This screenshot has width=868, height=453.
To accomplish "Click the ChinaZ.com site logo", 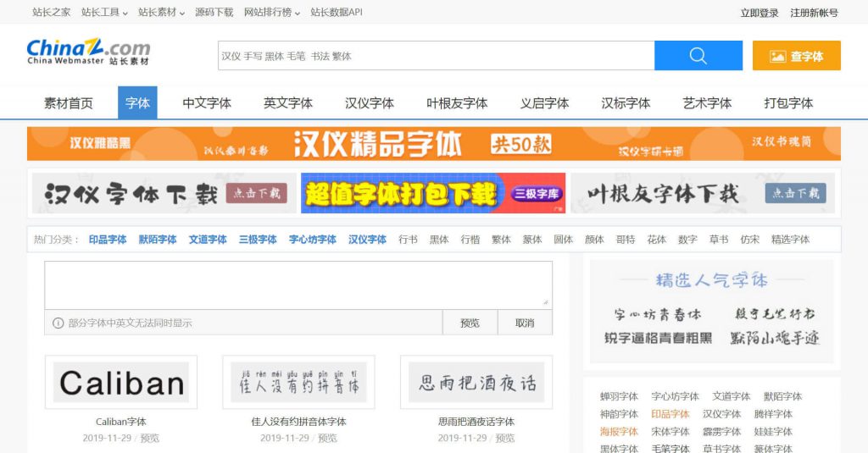I will click(x=88, y=52).
